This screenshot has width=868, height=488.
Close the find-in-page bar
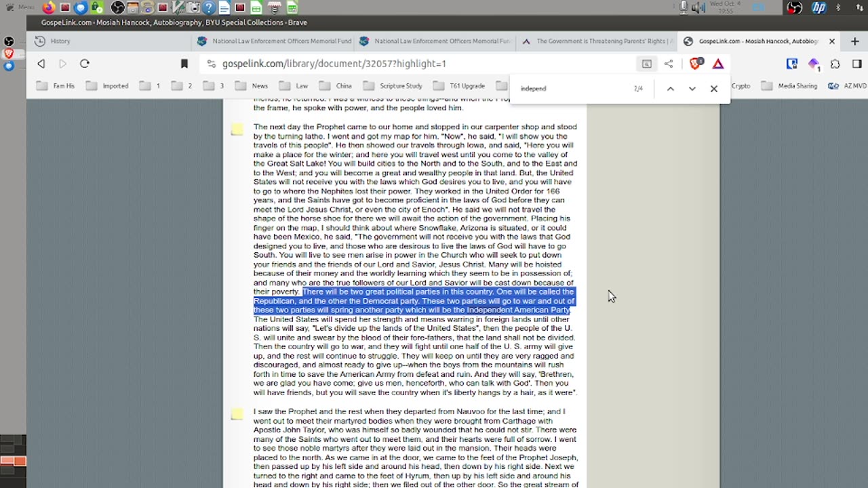pos(713,89)
